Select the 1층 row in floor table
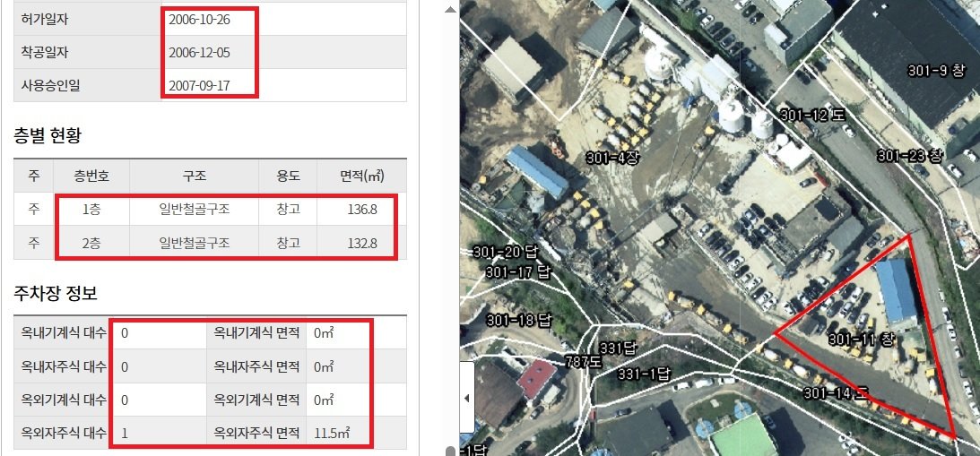The width and height of the screenshot is (980, 456). point(91,209)
